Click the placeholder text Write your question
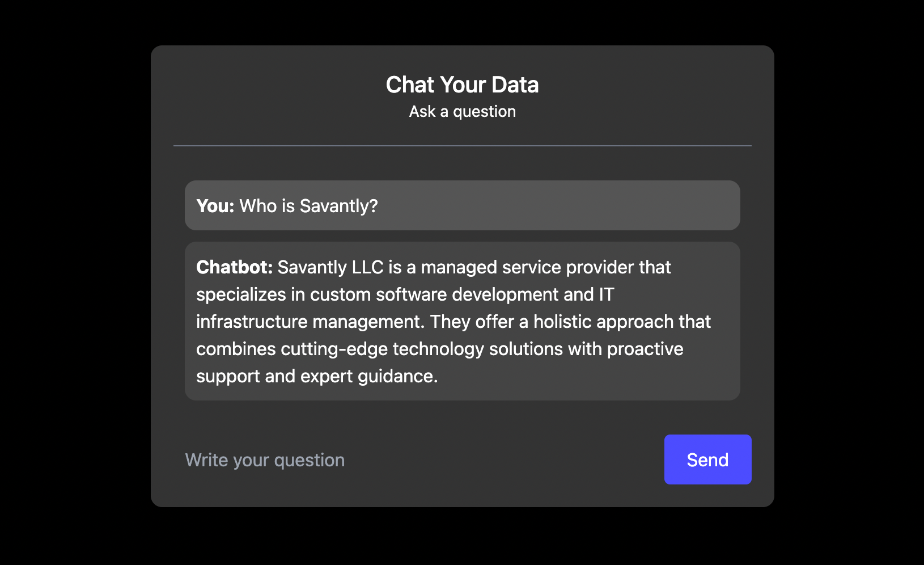Viewport: 924px width, 565px height. 264,459
